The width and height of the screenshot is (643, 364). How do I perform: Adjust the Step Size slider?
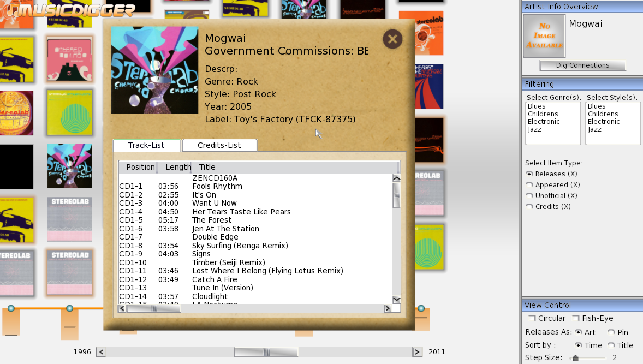[575, 358]
